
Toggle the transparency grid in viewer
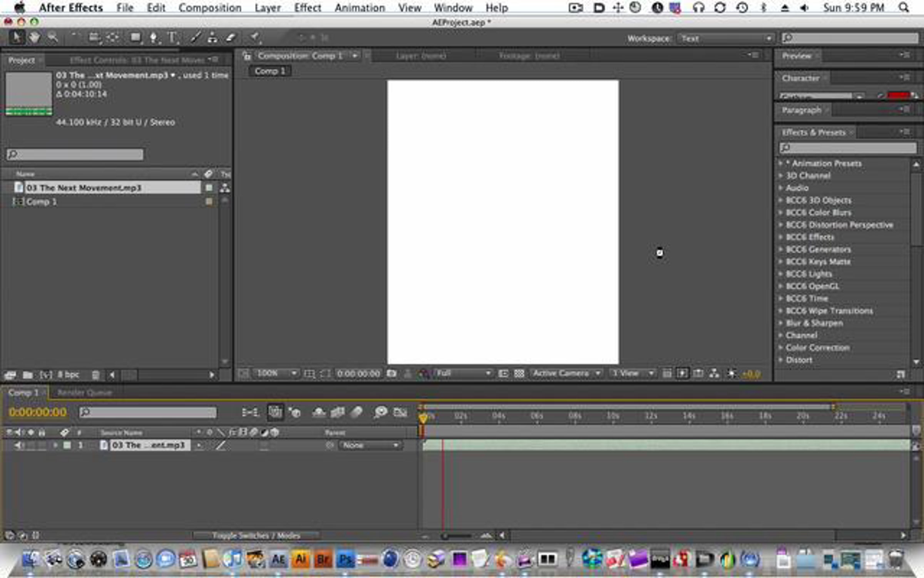click(519, 373)
